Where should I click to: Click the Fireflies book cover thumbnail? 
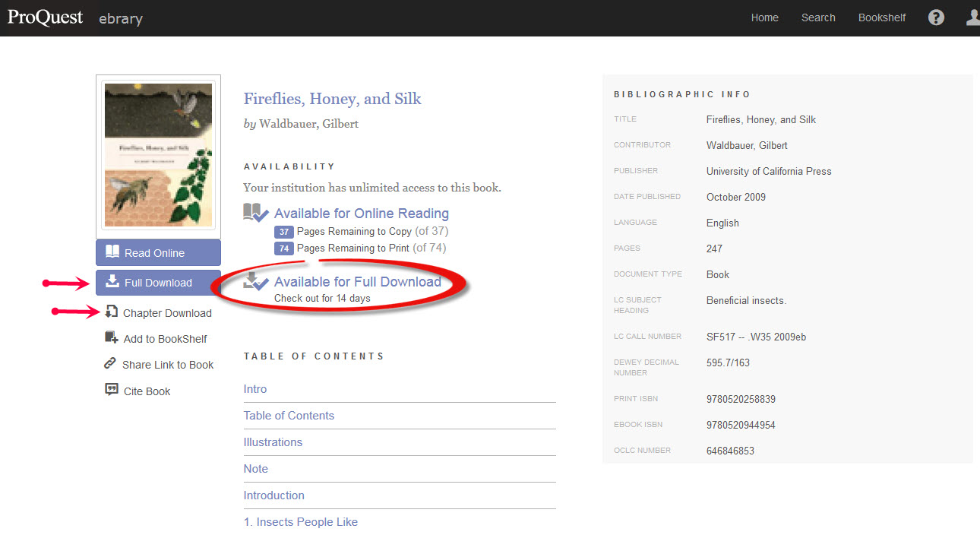click(158, 154)
